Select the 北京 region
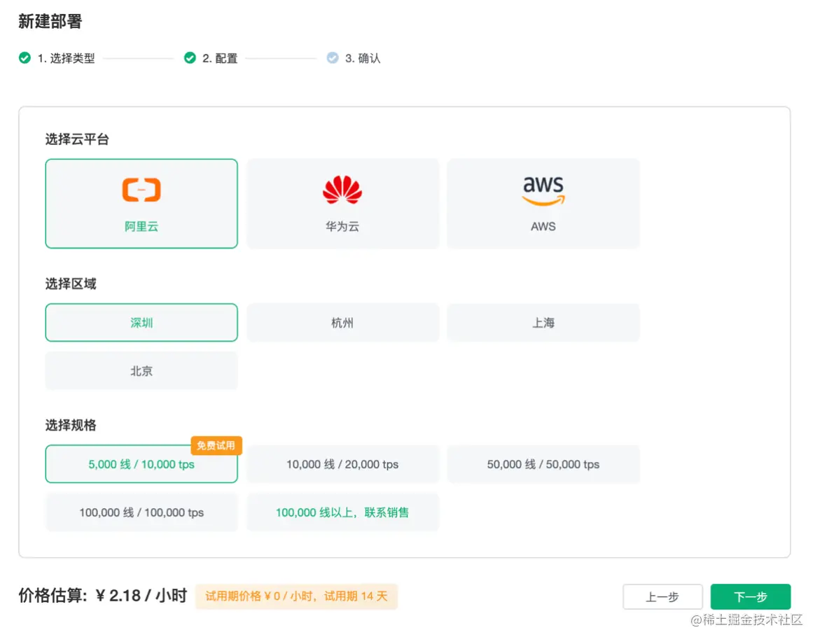Viewport: 820px width, 644px height. [x=141, y=371]
